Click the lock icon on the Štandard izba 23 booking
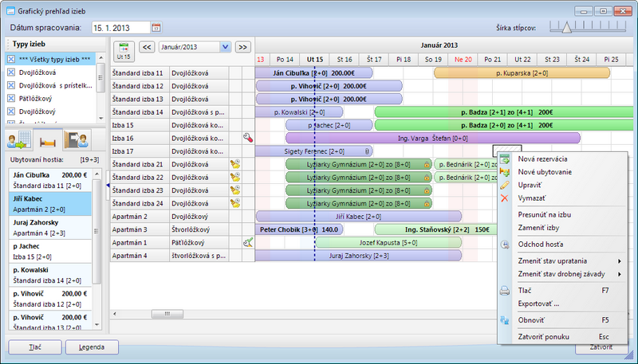638x364 pixels. 427,190
